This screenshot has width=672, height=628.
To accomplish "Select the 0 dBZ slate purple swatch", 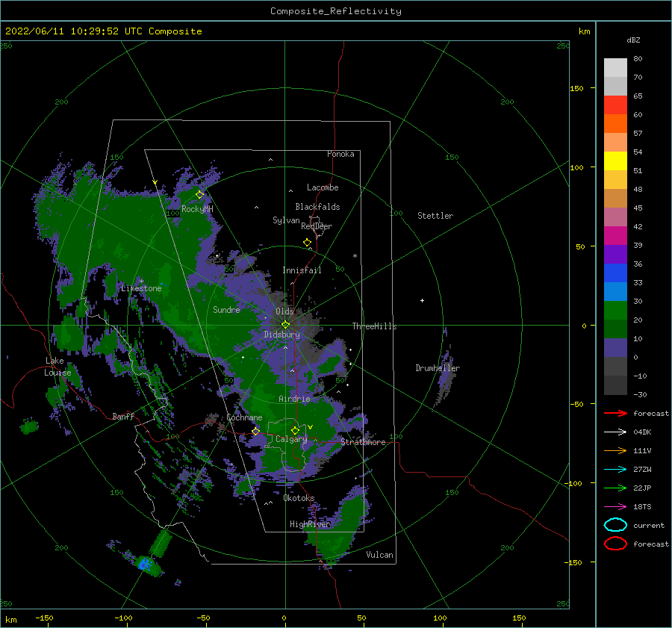I will coord(615,348).
